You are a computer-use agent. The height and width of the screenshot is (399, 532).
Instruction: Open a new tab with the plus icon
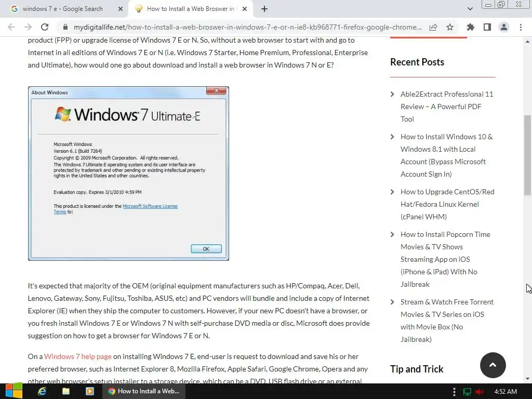click(x=264, y=9)
